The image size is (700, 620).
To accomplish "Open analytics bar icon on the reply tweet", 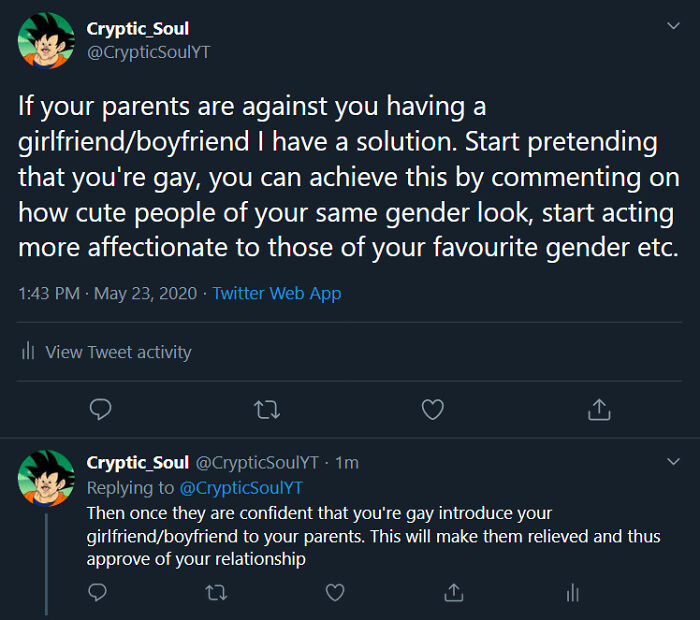I will coord(572,593).
